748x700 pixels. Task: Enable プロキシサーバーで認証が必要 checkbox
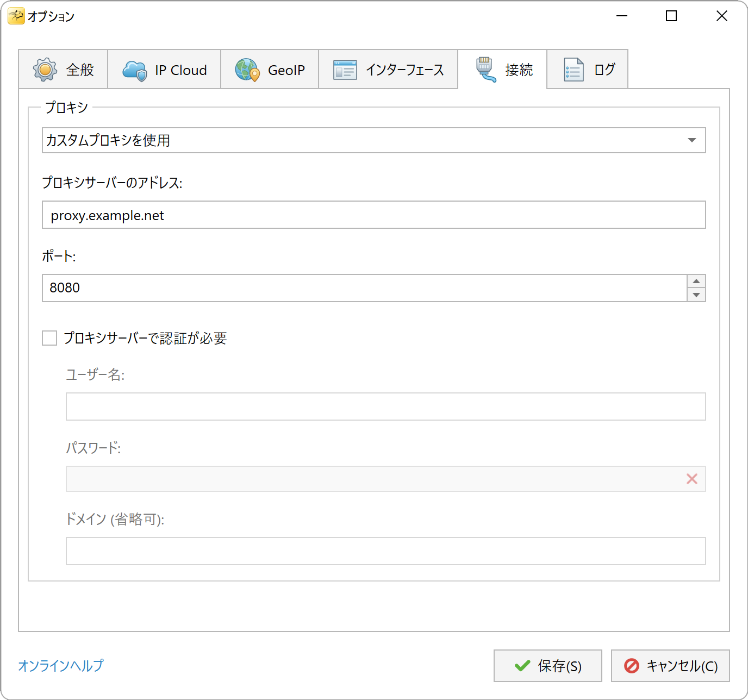tap(49, 338)
